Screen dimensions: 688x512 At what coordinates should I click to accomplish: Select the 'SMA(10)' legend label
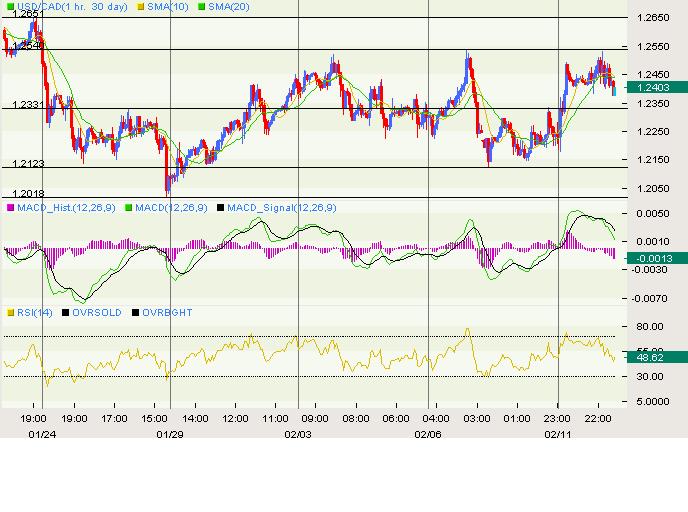coord(168,7)
